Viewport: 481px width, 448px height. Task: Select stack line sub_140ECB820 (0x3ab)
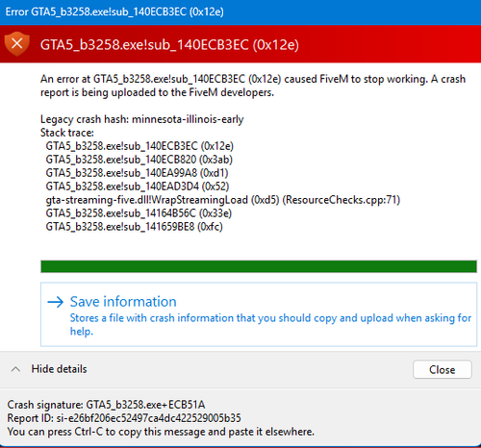[x=139, y=160]
